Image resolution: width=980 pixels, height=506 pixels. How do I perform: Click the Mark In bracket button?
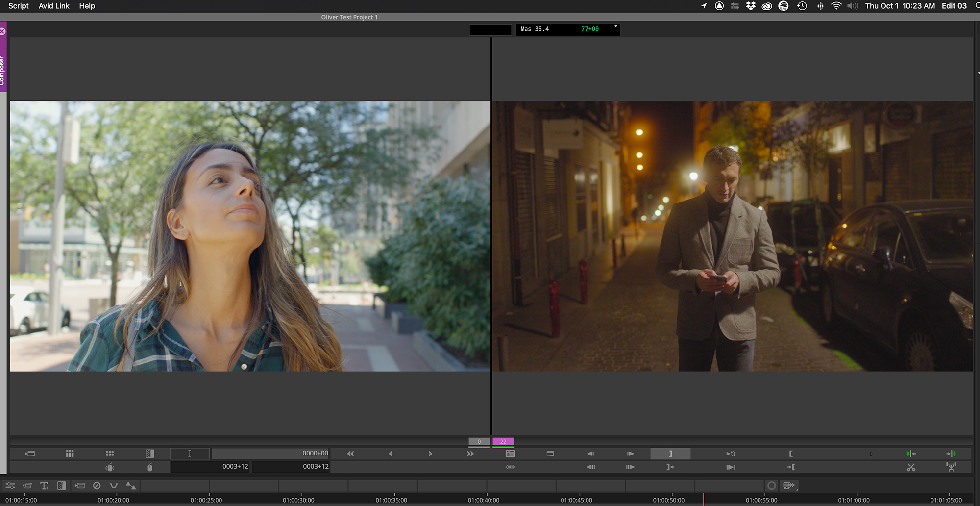(791, 454)
